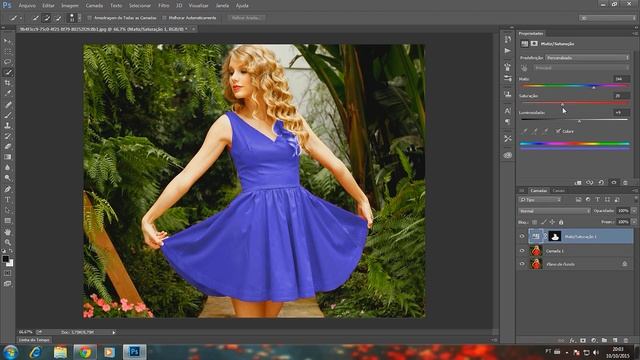The image size is (640, 360).
Task: Select the Pen tool
Action: pos(7,189)
